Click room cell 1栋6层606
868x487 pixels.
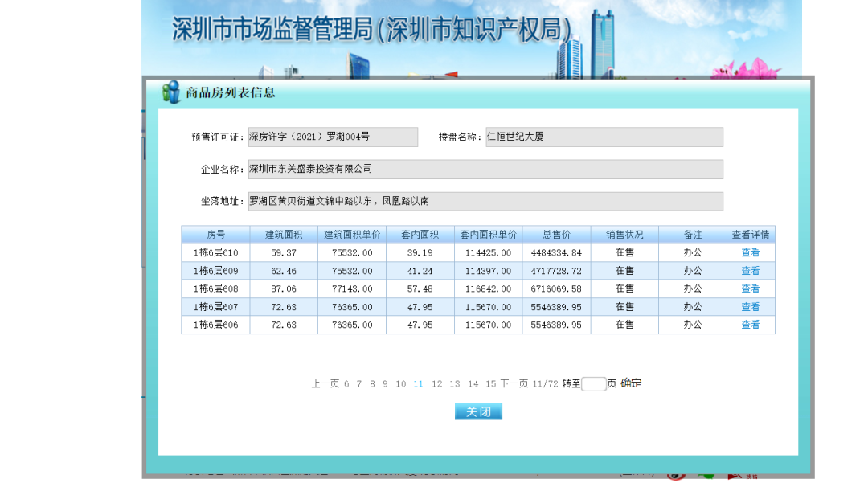[x=216, y=325]
